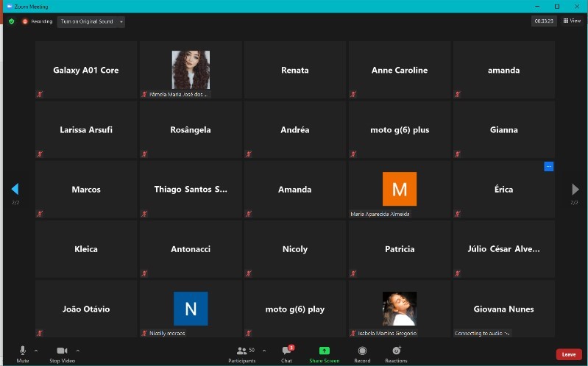Go to next gallery page arrow
The height and width of the screenshot is (366, 588).
pyautogui.click(x=575, y=189)
